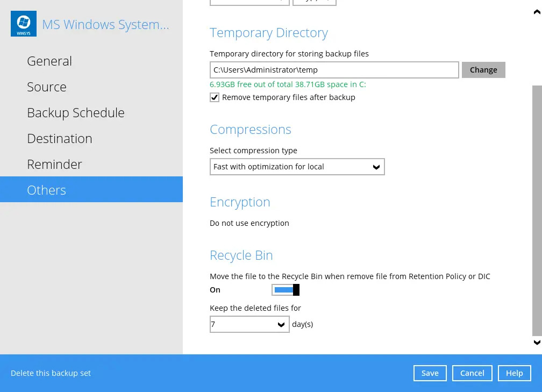Click the Delete this backup set link

pos(51,373)
